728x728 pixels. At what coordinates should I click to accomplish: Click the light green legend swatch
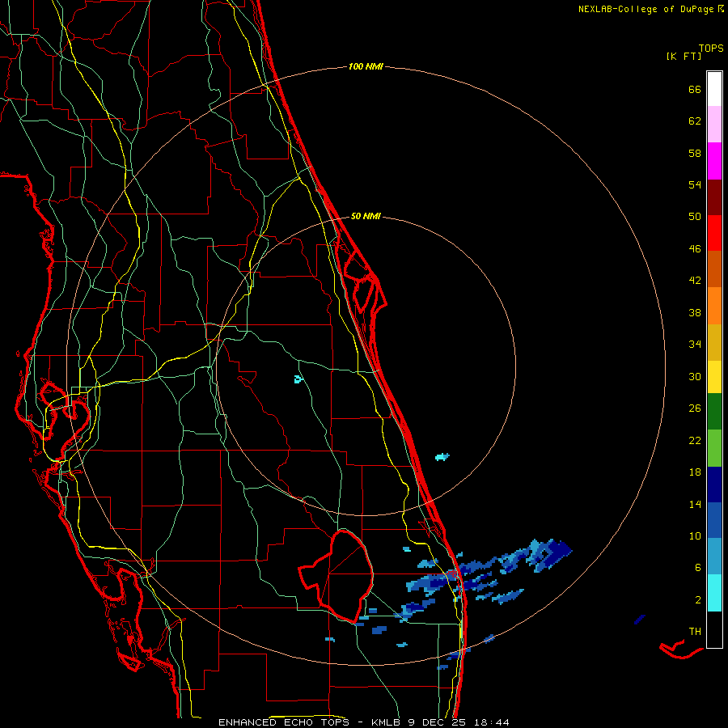pyautogui.click(x=714, y=448)
